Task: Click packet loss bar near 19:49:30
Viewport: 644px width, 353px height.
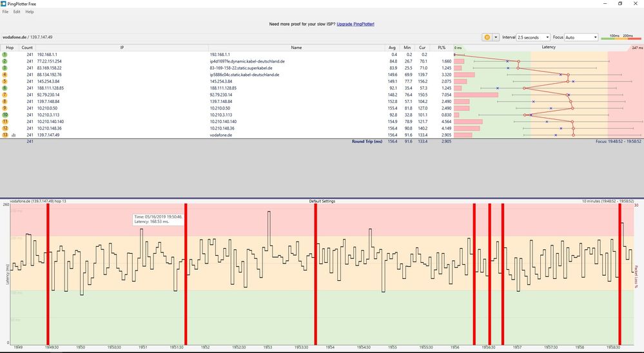Action: click(48, 274)
